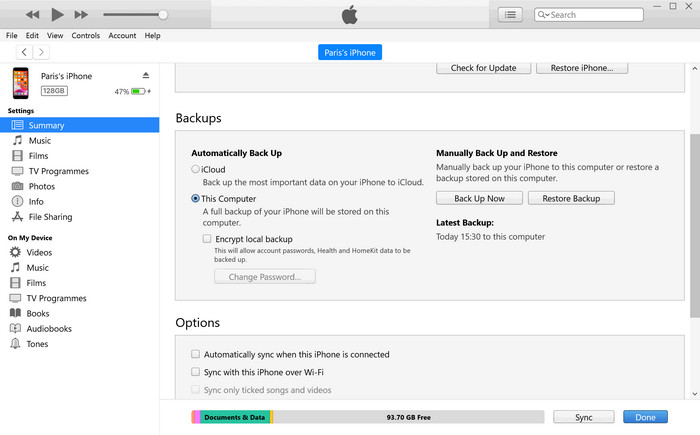Eject Paris's iPhone

point(146,75)
